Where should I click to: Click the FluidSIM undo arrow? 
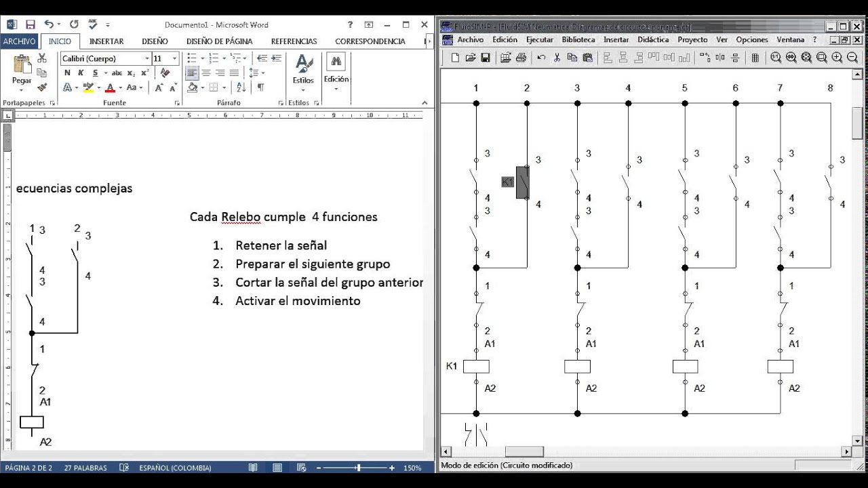click(541, 58)
